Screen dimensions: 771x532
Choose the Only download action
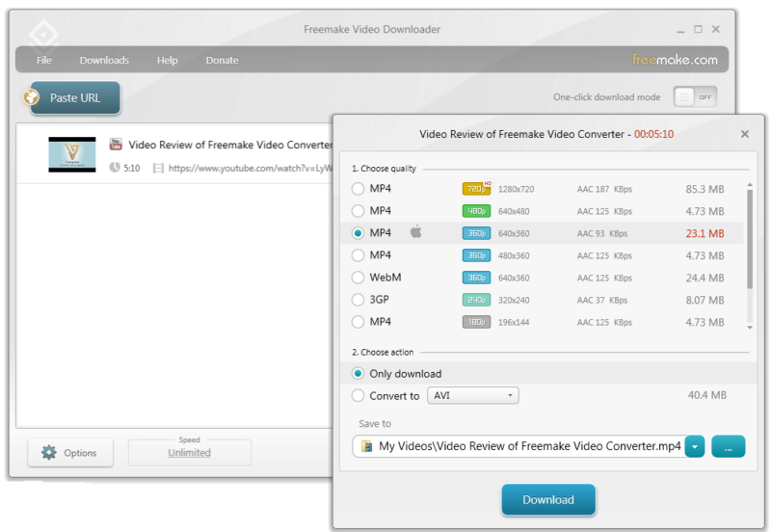358,374
